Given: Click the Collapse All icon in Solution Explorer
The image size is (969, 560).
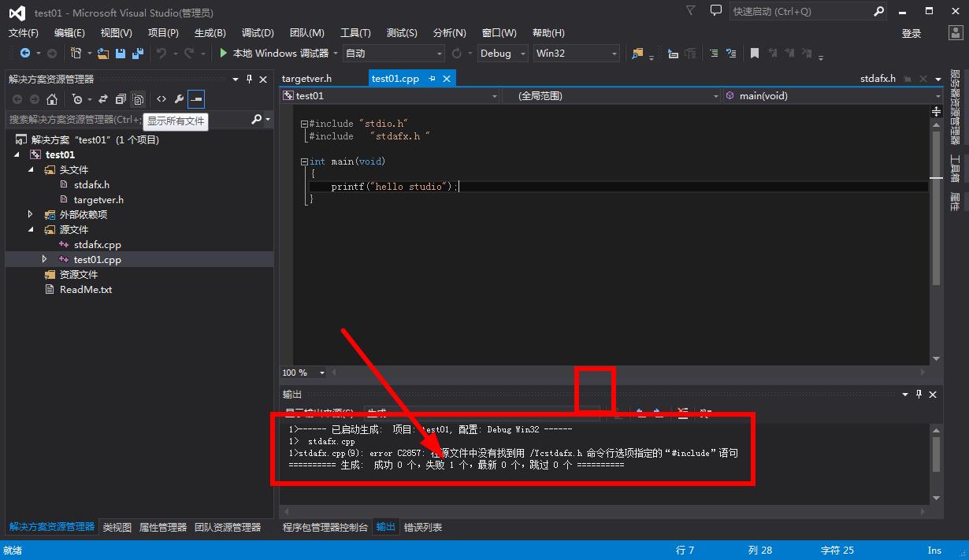Looking at the screenshot, I should point(121,99).
